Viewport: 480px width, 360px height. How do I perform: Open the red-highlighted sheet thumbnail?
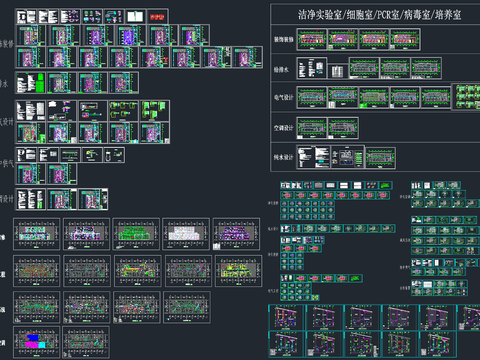[157, 17]
